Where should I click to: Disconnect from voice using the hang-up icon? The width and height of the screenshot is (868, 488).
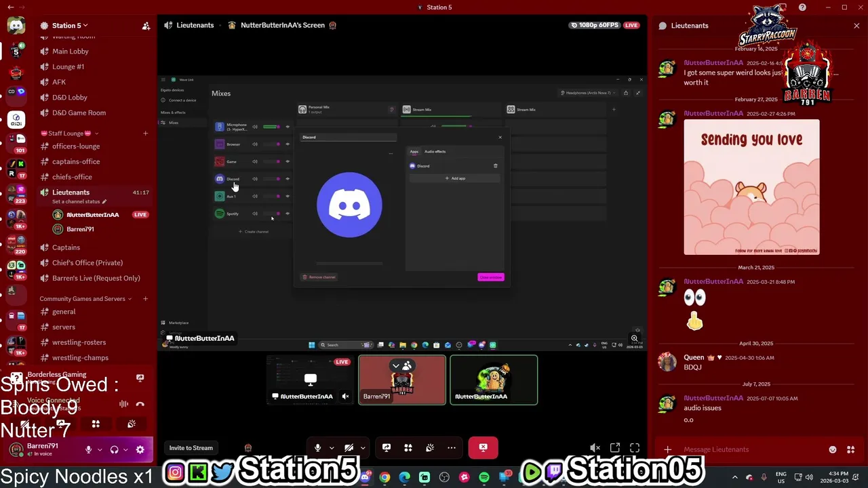140,404
